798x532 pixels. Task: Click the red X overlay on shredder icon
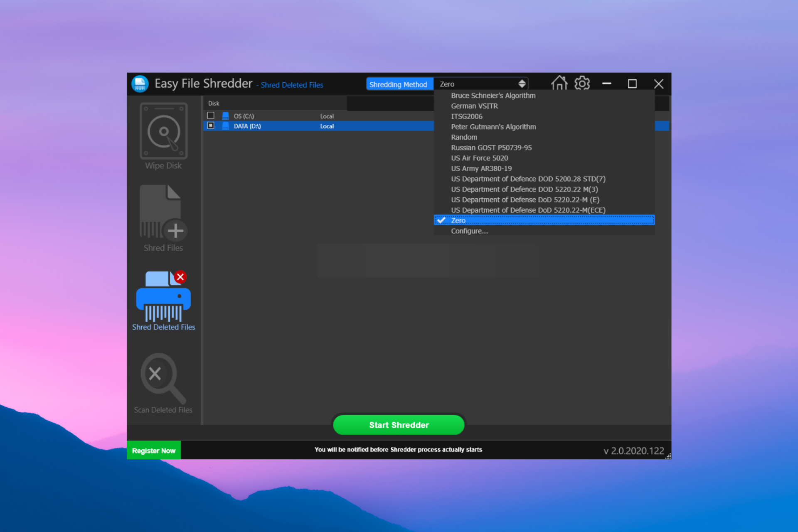coord(180,279)
